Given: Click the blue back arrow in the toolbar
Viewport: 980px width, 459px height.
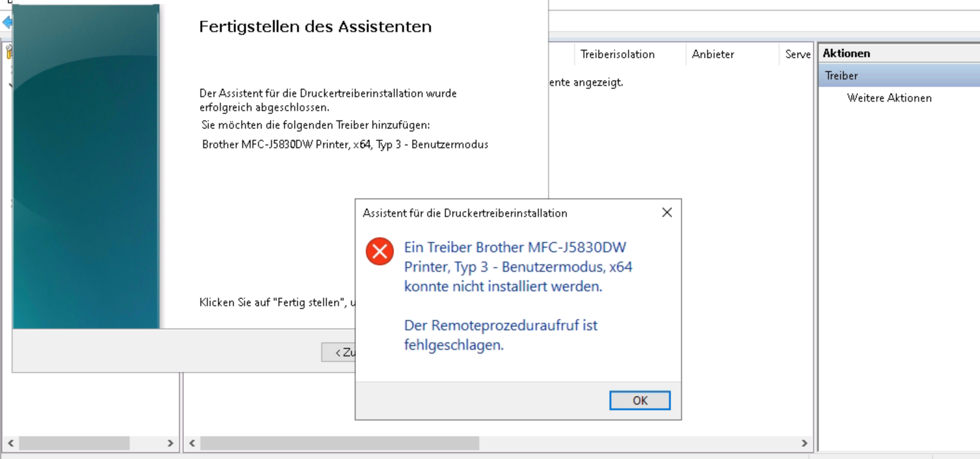Looking at the screenshot, I should [7, 22].
